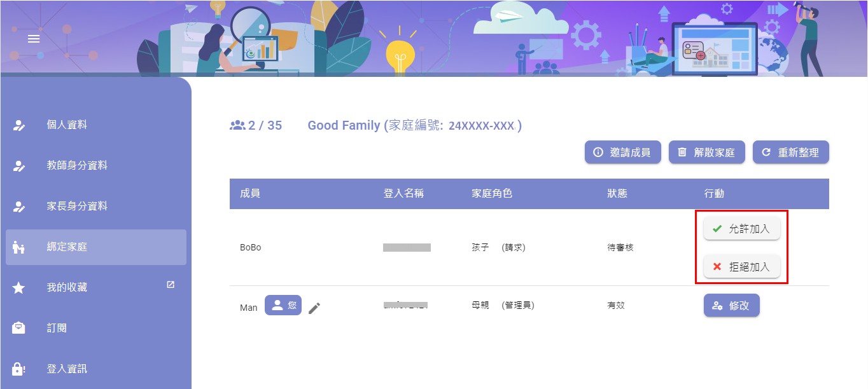The image size is (868, 389).
Task: Open 家長身分資料 menu item
Action: click(x=77, y=207)
